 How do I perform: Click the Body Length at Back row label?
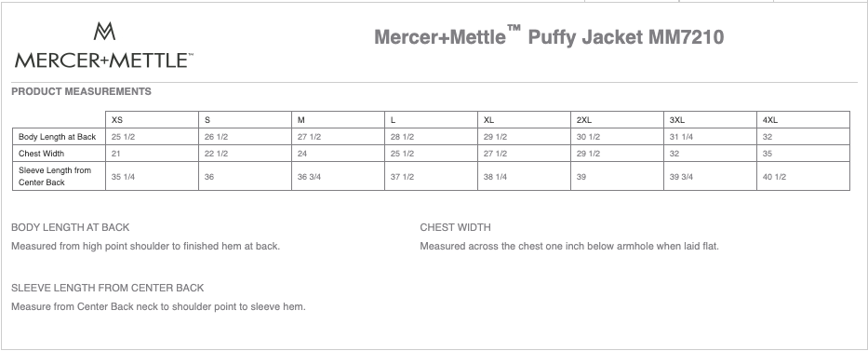click(x=57, y=137)
